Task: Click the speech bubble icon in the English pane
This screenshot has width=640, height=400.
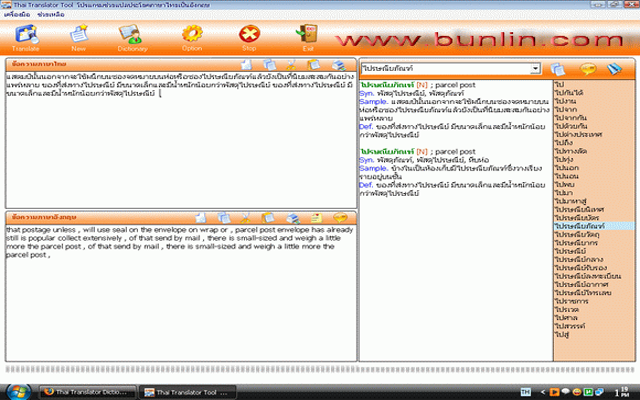Action: 340,217
